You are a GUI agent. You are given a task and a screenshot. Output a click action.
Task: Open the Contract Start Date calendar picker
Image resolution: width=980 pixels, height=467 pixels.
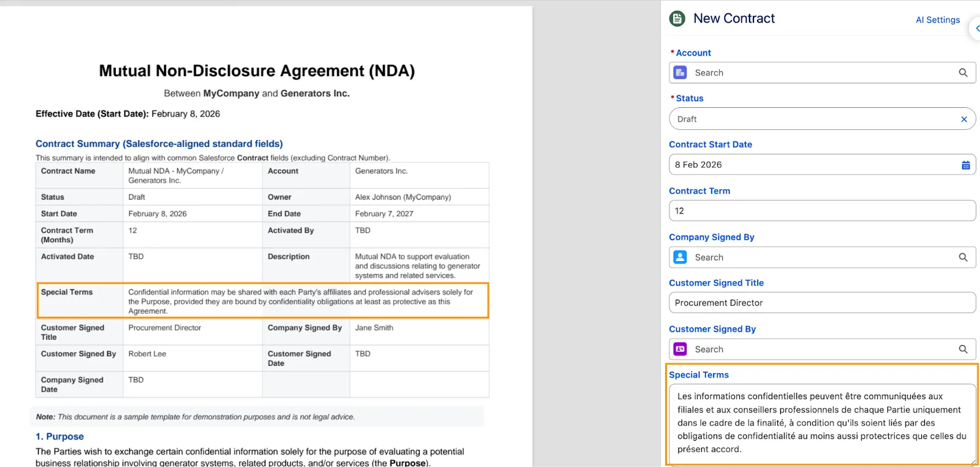click(965, 165)
